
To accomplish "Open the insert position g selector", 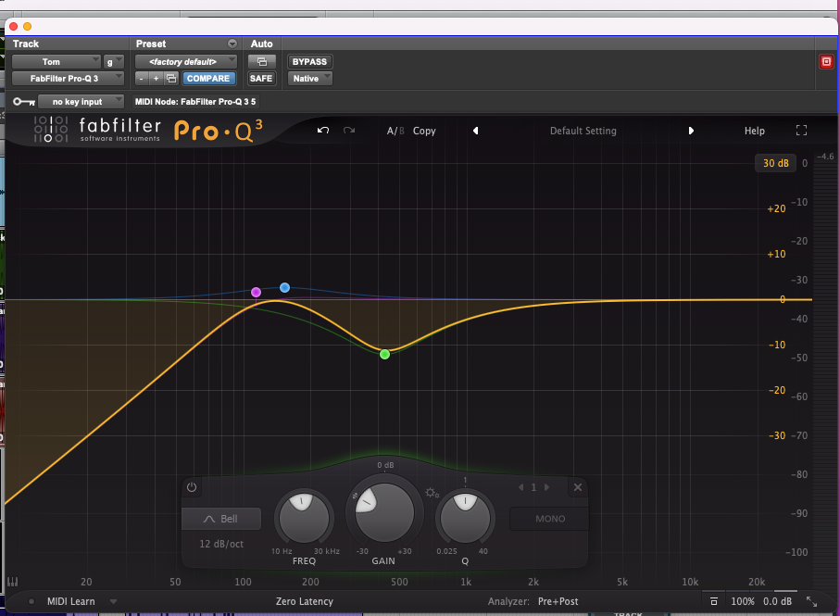I will point(114,61).
